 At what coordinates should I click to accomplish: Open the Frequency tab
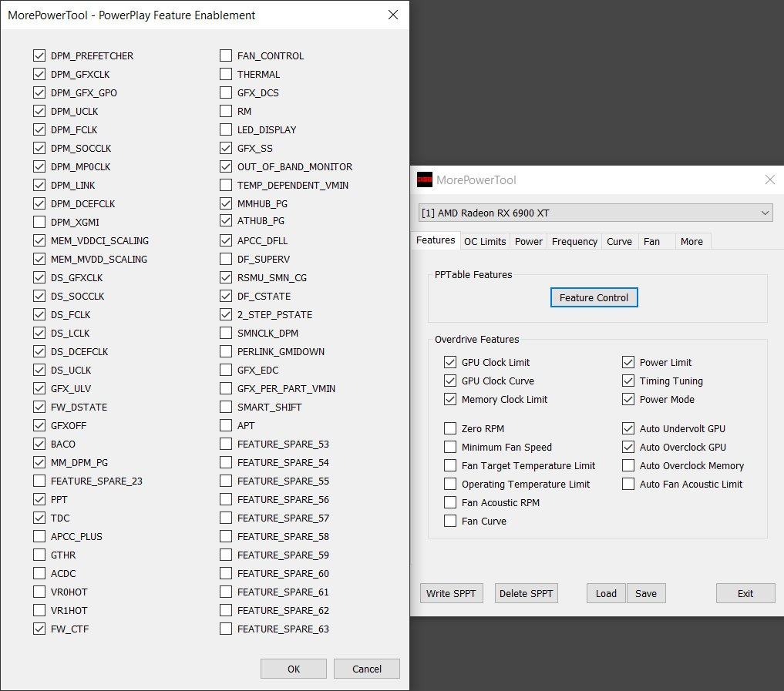pyautogui.click(x=574, y=241)
